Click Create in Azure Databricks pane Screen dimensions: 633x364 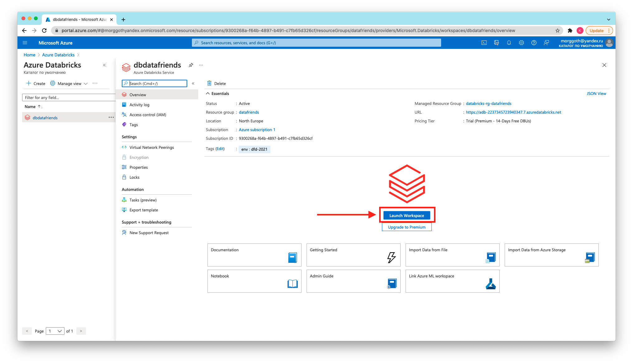click(36, 83)
